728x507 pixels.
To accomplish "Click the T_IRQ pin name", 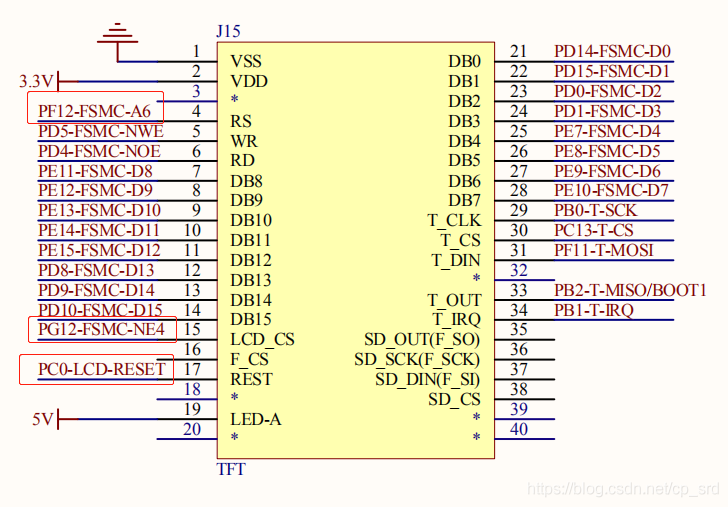I will click(456, 320).
